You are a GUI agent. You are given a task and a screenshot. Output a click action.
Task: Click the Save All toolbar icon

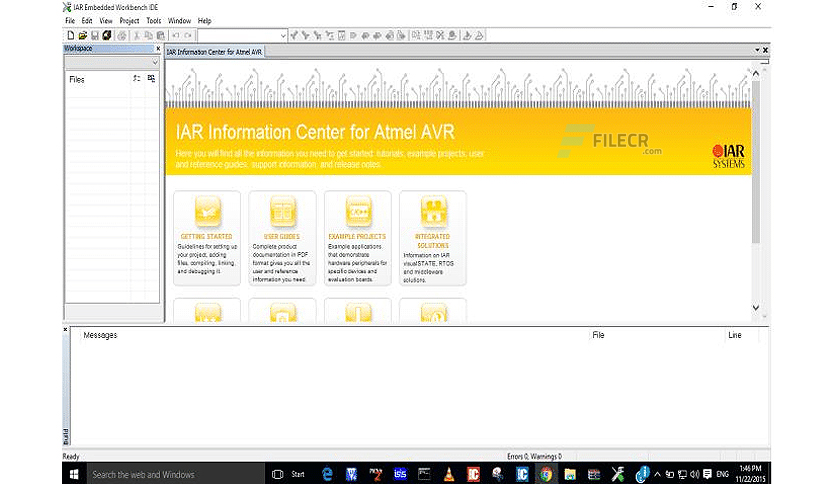coord(107,35)
